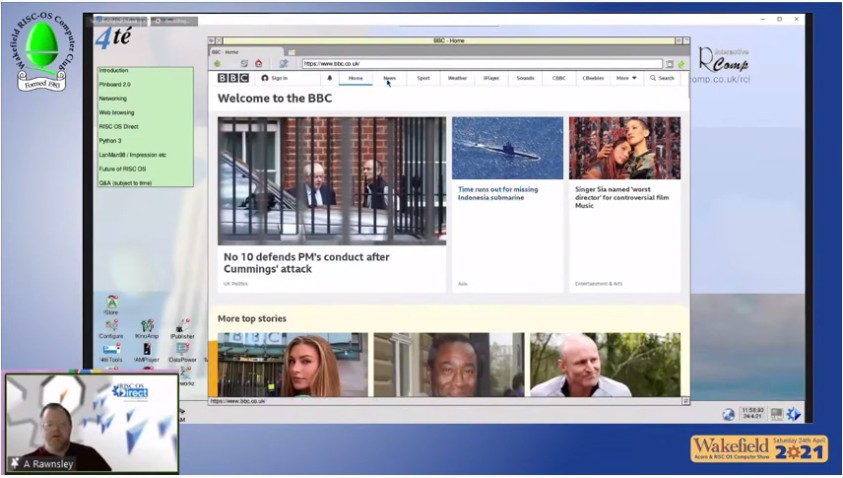Open News in BBC navigation

click(389, 78)
